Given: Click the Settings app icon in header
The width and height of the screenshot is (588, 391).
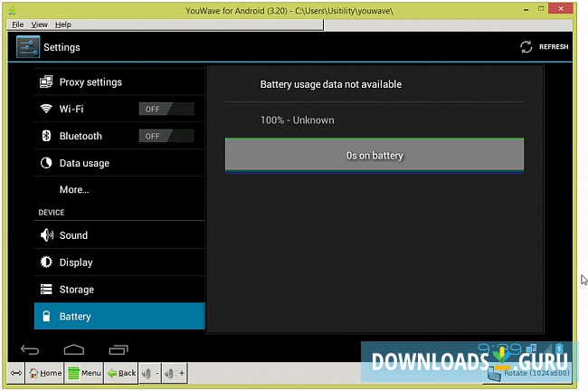Looking at the screenshot, I should click(28, 47).
